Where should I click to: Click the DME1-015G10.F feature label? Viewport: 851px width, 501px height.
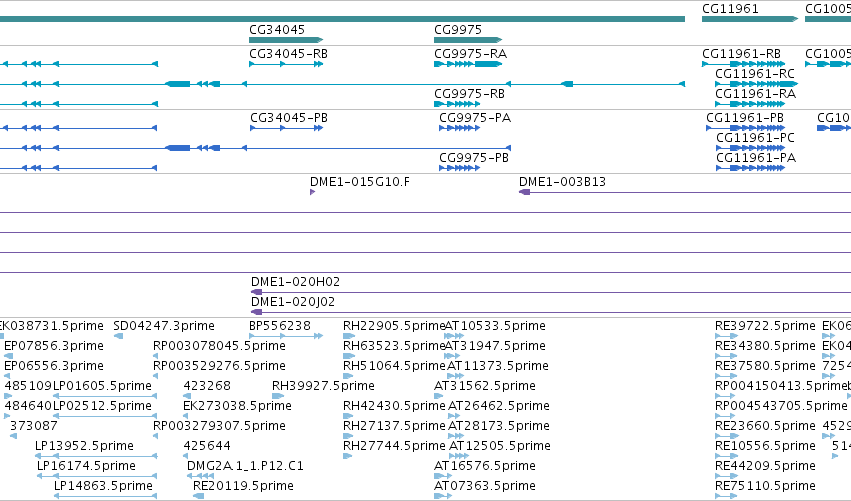pyautogui.click(x=360, y=182)
